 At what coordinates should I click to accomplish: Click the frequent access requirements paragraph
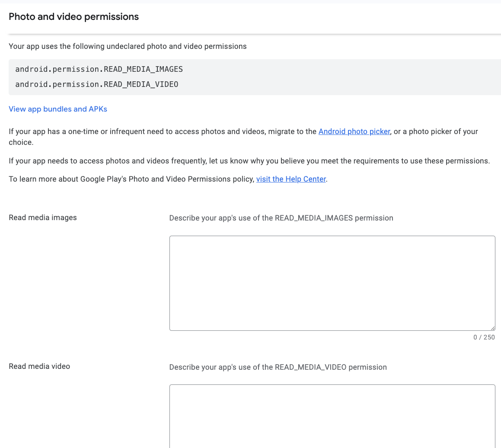click(249, 161)
